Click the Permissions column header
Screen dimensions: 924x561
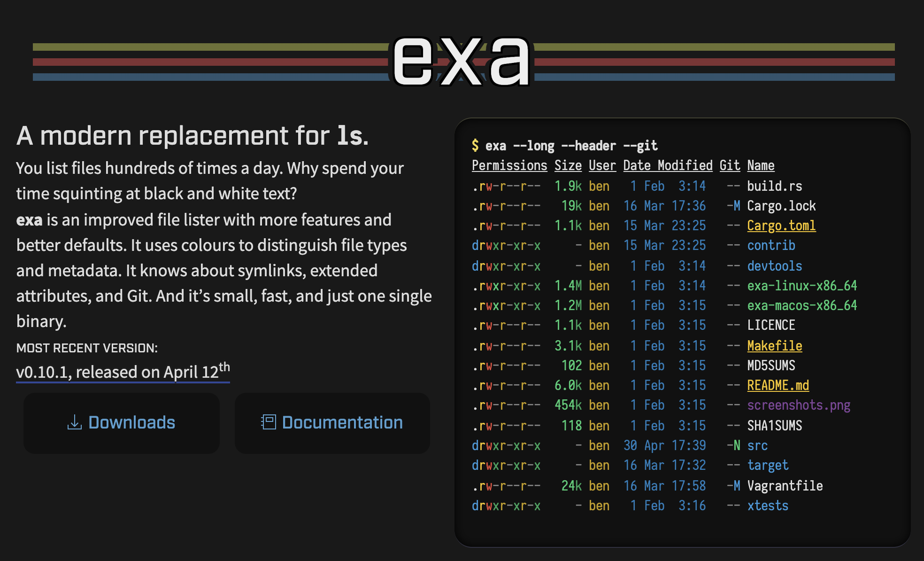[x=509, y=165]
